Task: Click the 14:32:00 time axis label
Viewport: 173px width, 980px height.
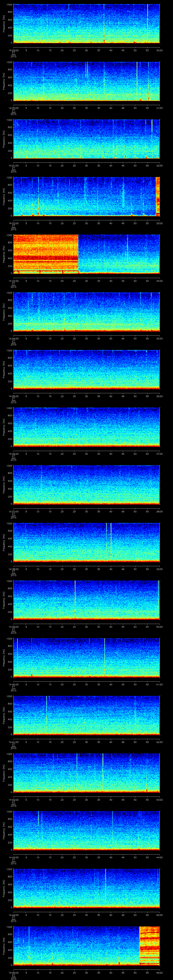Action: (13, 223)
